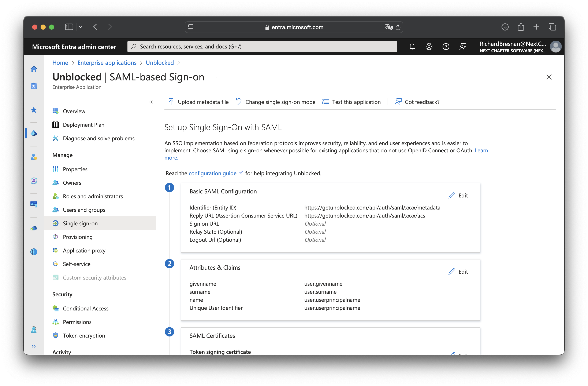Select Single sign-on menu item
This screenshot has height=386, width=588.
100,223
